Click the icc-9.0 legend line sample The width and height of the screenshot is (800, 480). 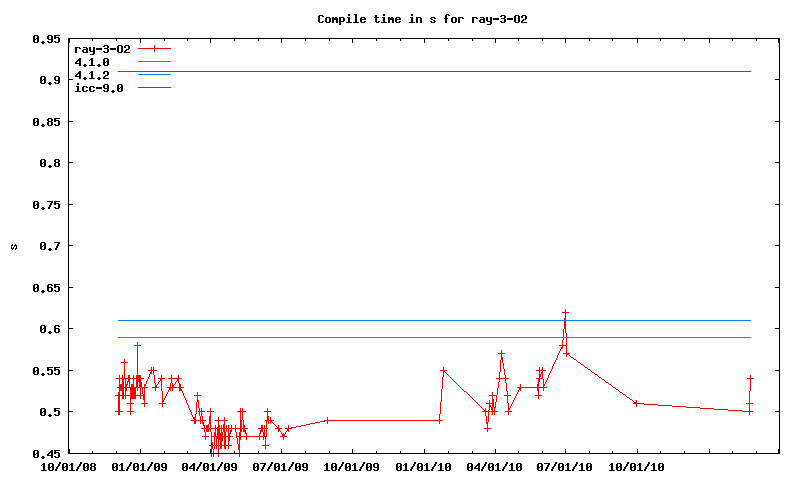(x=155, y=88)
